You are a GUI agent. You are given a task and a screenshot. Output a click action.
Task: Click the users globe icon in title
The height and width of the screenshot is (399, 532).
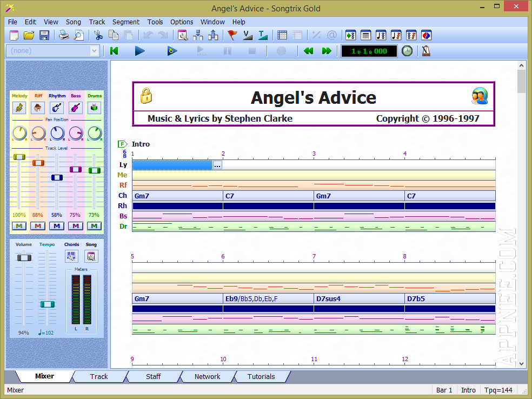480,96
